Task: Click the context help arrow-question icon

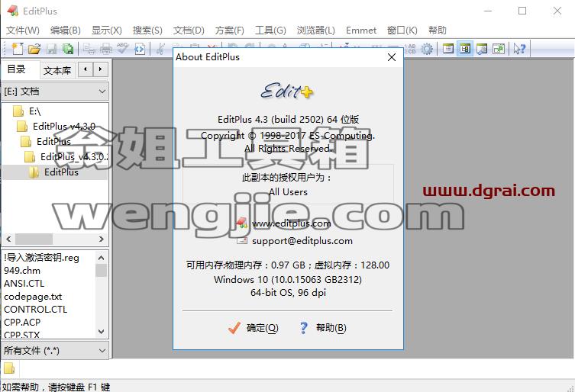Action: coord(519,49)
